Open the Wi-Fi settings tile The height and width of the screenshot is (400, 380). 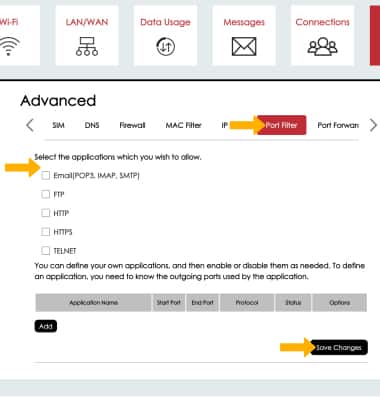[20, 35]
